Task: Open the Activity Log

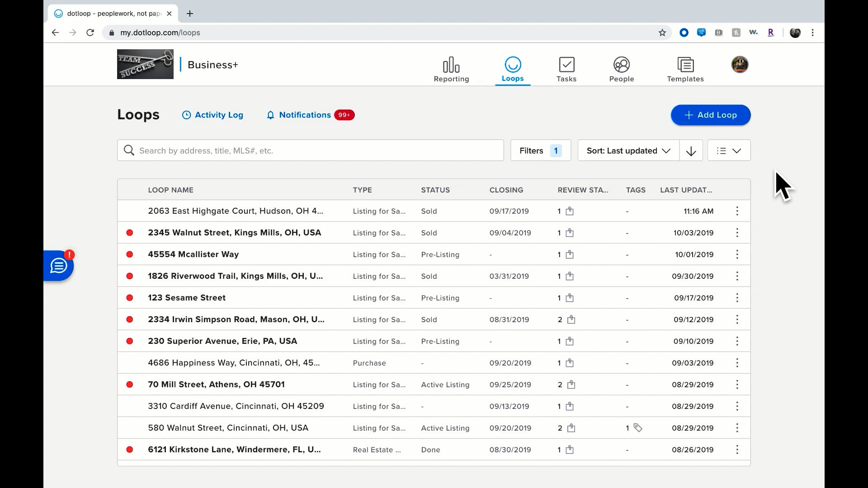Action: pyautogui.click(x=212, y=115)
